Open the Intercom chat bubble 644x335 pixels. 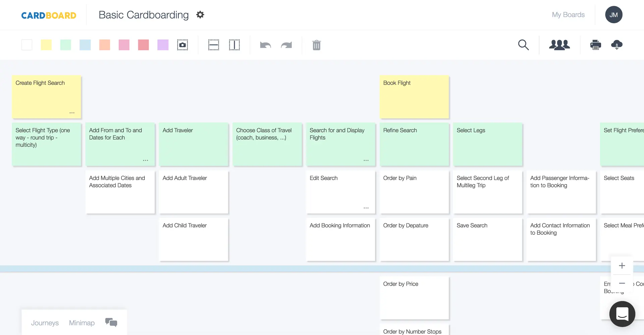click(622, 314)
